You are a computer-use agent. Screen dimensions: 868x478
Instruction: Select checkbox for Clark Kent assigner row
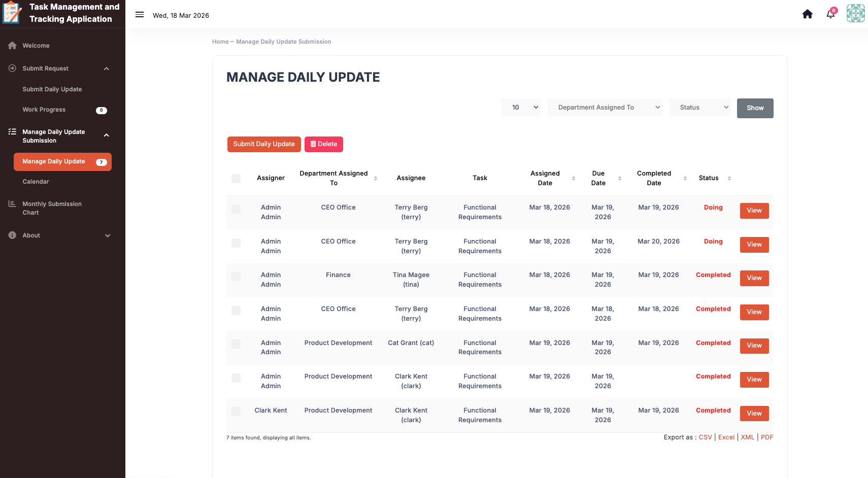pos(236,412)
